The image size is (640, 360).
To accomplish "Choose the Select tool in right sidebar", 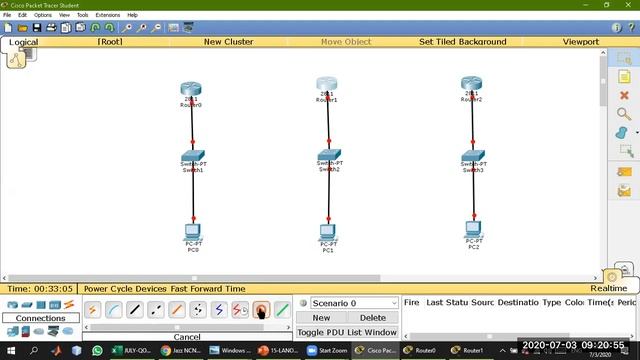I will coord(624,59).
